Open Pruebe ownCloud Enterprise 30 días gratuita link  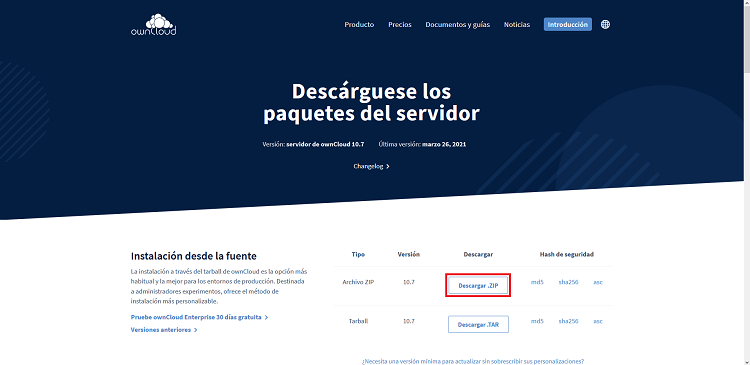(x=199, y=317)
